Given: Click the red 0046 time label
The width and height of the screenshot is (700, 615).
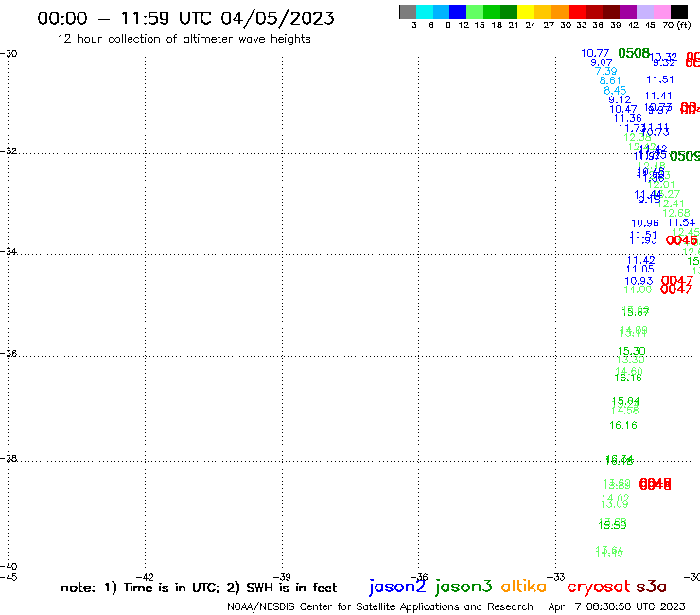Looking at the screenshot, I should [x=681, y=240].
